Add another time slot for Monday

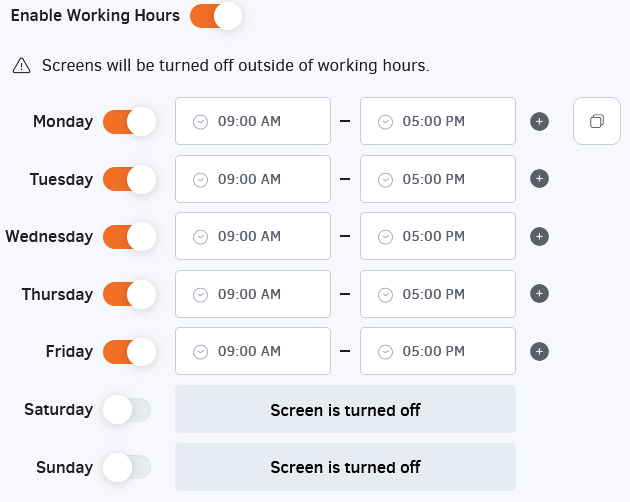pos(539,122)
